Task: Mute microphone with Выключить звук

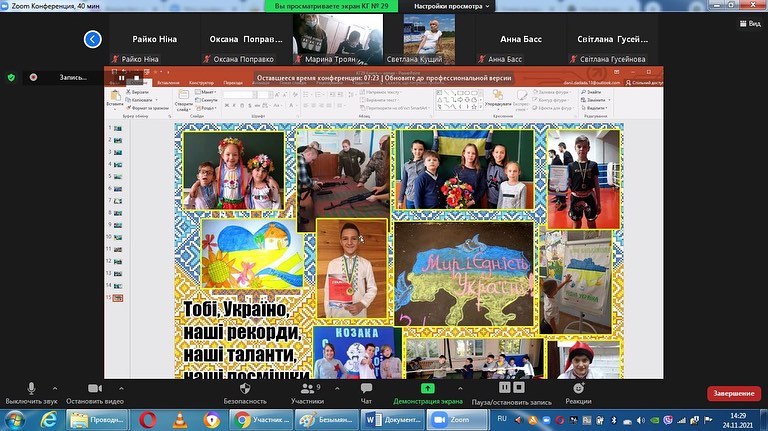Action: click(31, 394)
